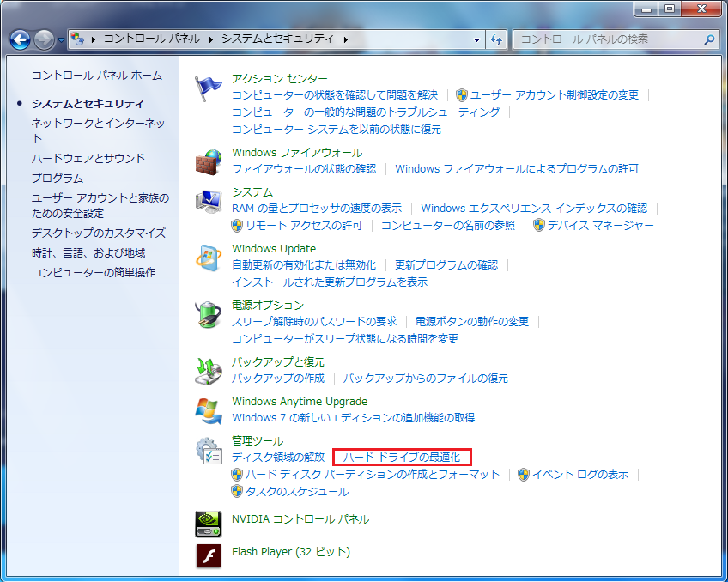Open 更新プログラムの確認 link
This screenshot has height=582, width=728.
446,265
